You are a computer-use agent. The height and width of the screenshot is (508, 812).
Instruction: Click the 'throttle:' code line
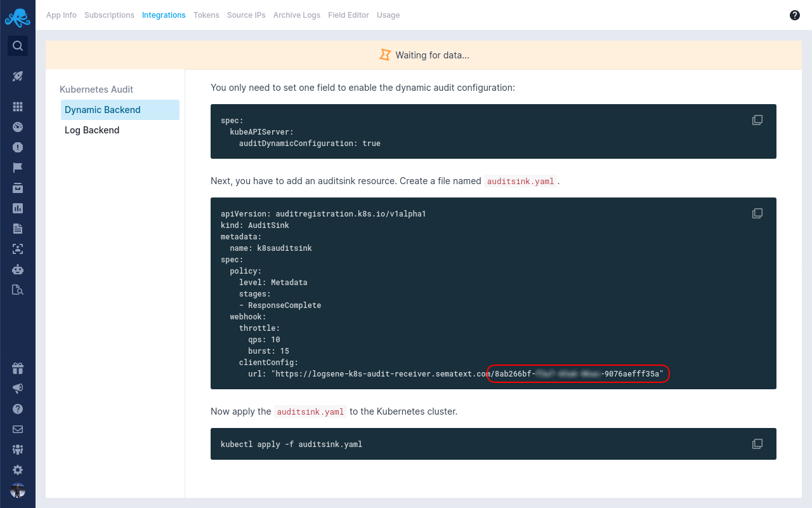(x=259, y=328)
